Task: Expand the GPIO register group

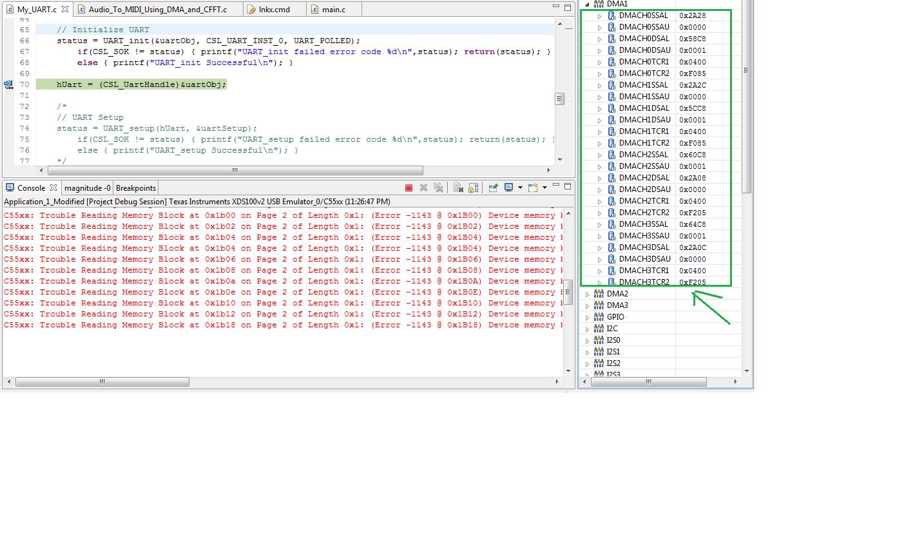Action: coord(587,317)
